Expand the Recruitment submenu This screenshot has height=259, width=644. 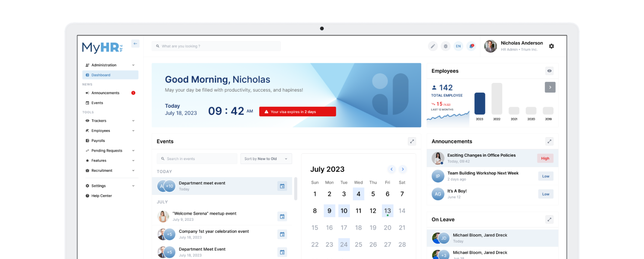tap(110, 170)
